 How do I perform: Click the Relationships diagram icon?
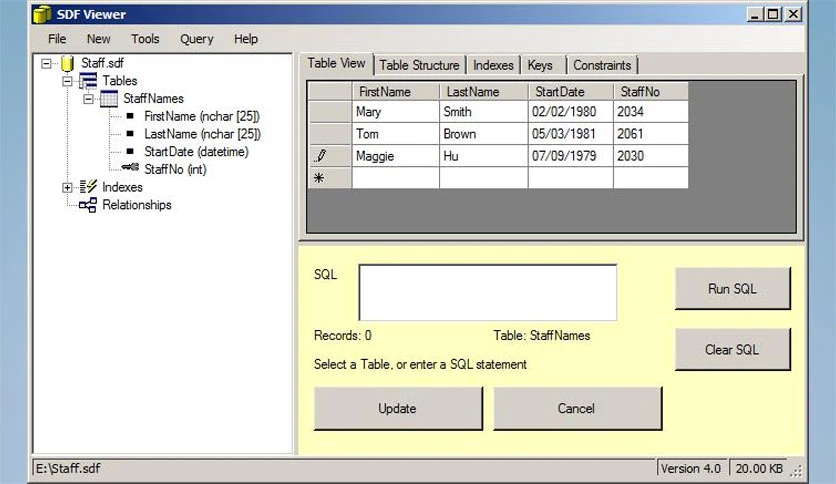88,205
